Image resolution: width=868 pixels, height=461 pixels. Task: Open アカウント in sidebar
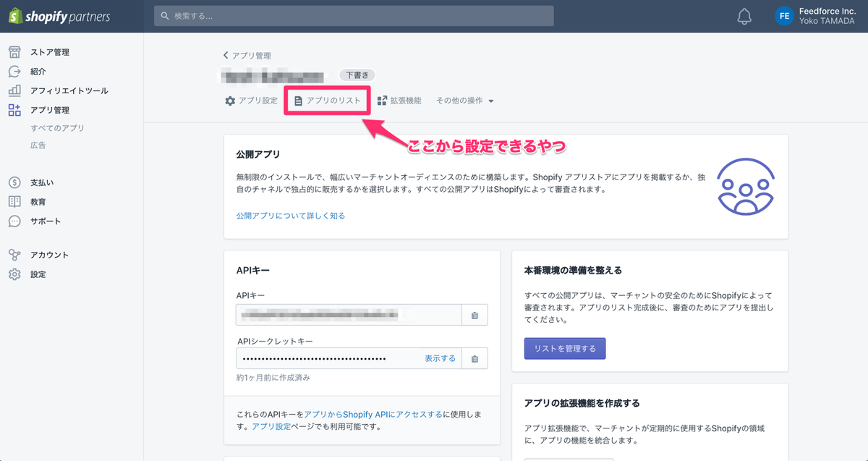50,255
